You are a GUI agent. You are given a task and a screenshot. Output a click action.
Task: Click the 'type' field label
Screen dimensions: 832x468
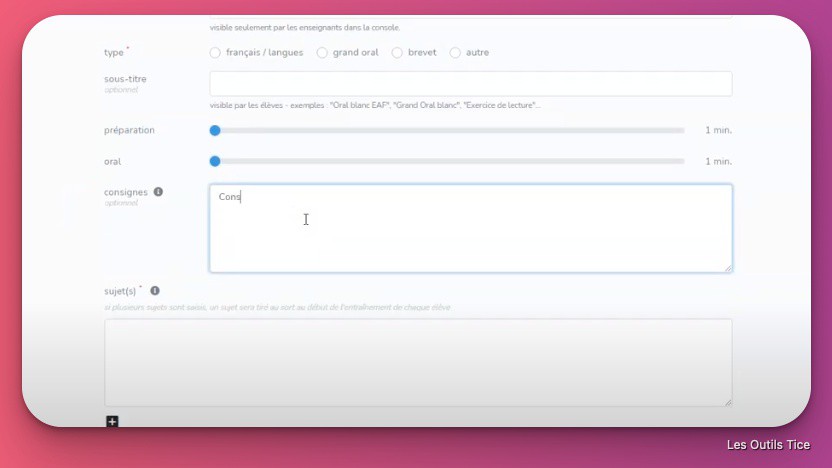click(114, 53)
